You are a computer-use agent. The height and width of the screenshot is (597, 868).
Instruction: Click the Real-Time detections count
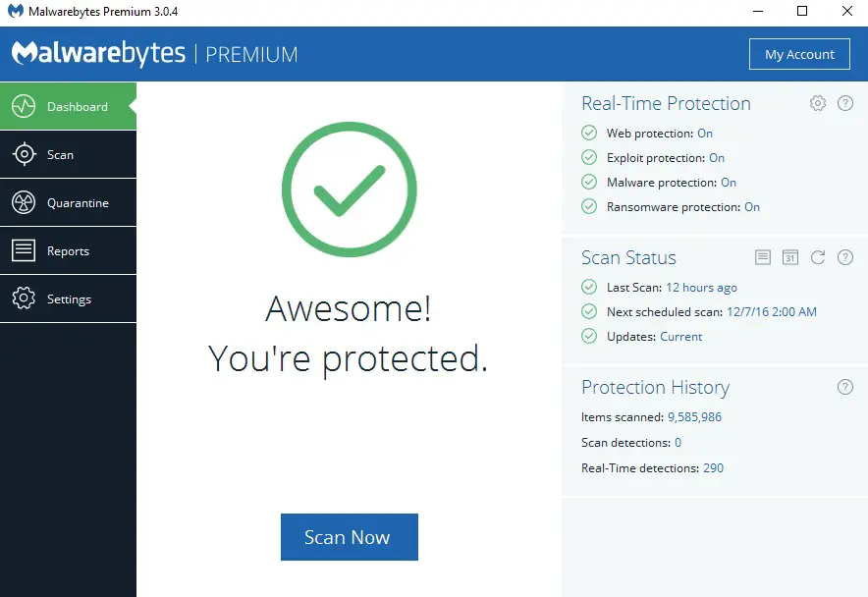click(717, 468)
